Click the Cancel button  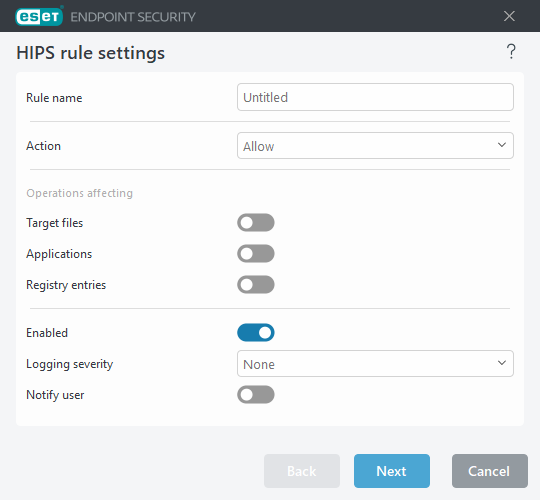coord(489,471)
